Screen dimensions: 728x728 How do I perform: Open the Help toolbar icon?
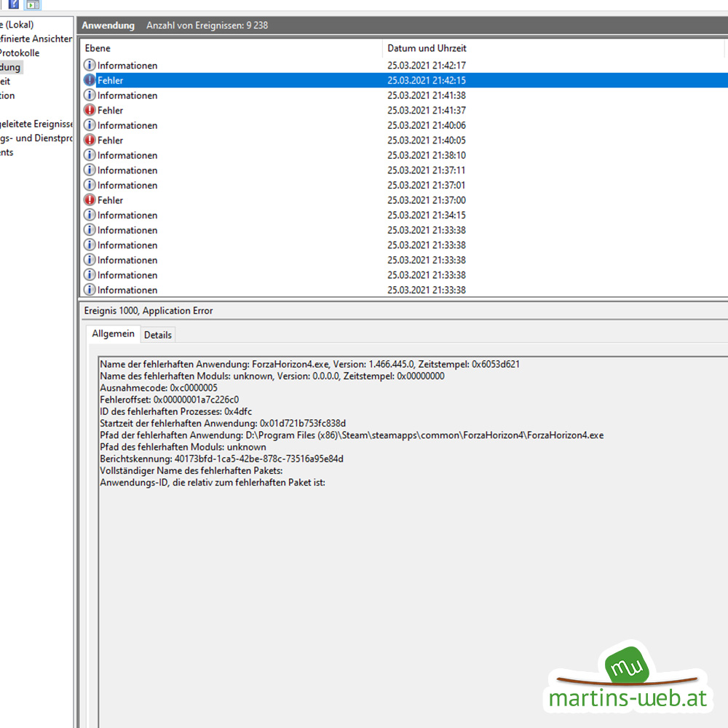pos(14,4)
